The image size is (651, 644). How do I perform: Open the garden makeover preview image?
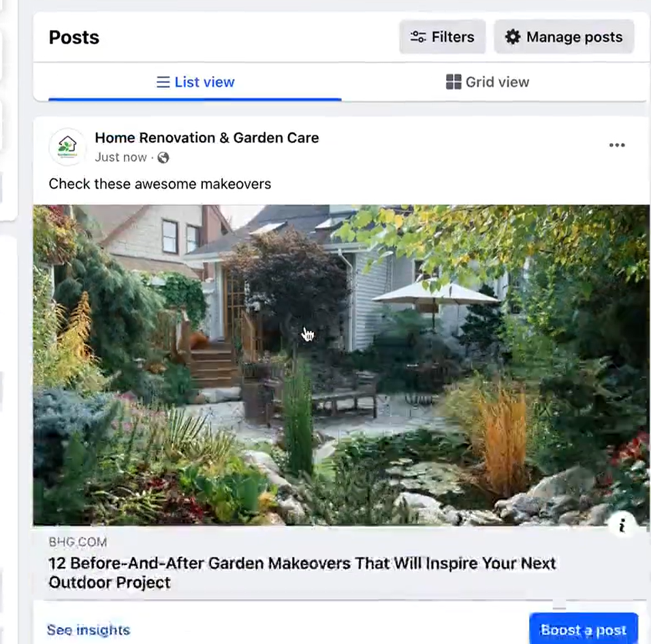pos(341,365)
